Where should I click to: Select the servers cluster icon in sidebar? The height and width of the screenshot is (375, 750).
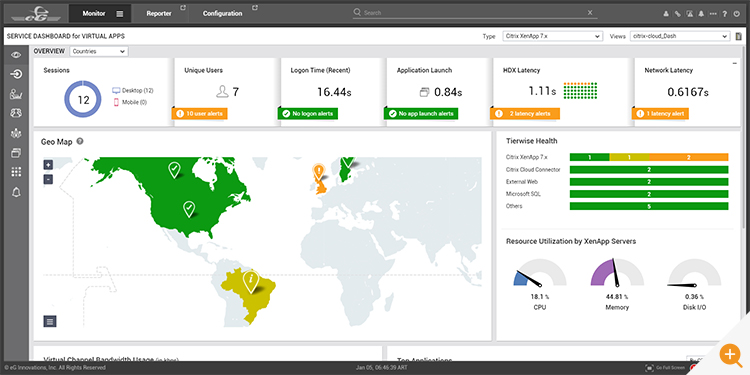click(x=16, y=133)
